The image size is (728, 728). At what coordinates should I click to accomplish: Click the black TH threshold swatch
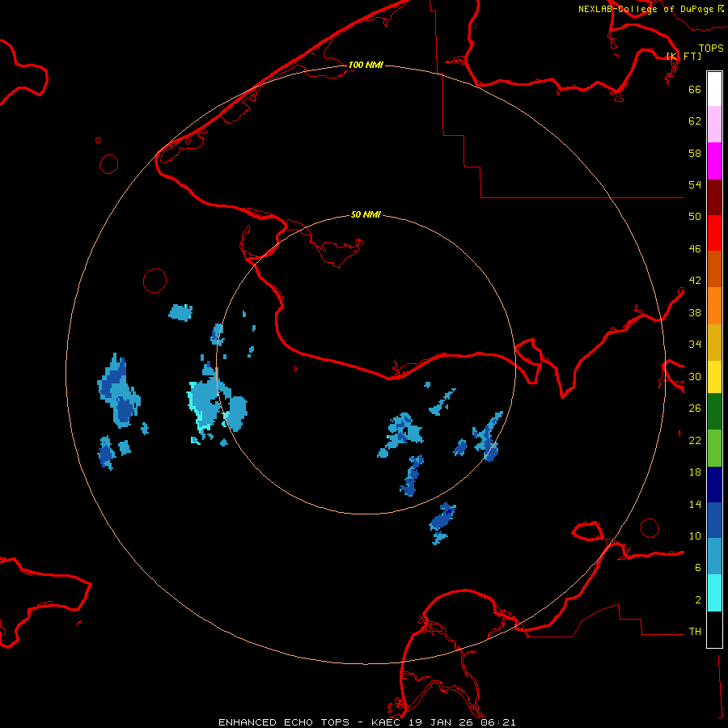click(714, 629)
